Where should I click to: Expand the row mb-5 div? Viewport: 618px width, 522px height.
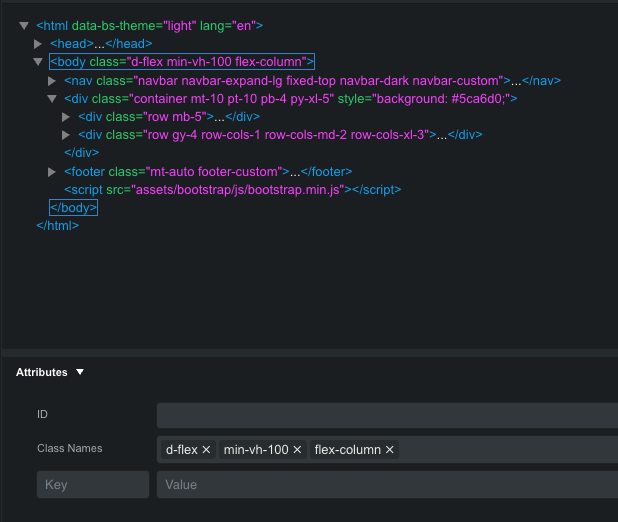(x=66, y=117)
